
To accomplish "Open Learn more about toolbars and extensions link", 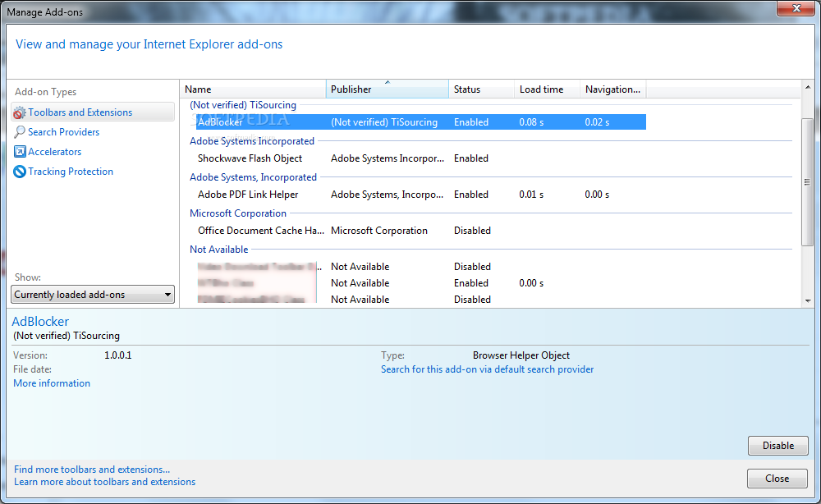I will [105, 482].
